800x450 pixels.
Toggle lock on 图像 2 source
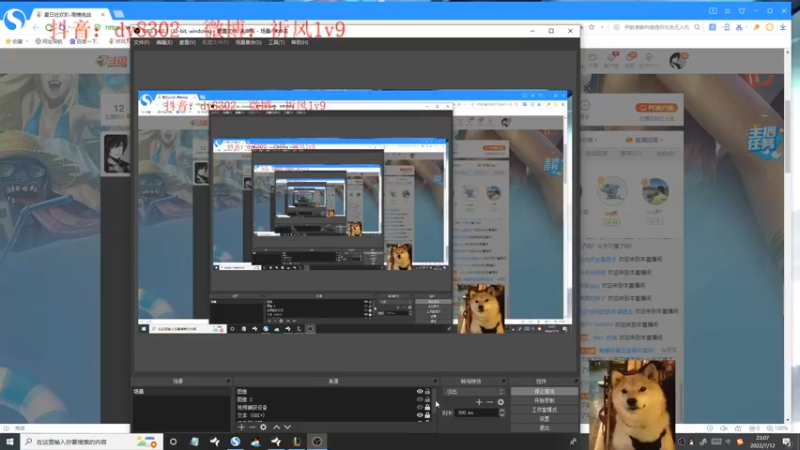pyautogui.click(x=428, y=399)
